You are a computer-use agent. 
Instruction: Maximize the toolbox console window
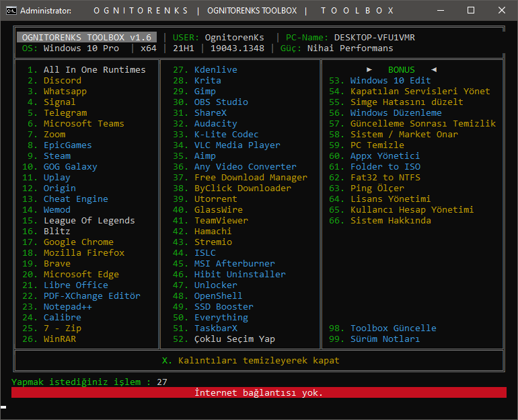click(x=471, y=11)
